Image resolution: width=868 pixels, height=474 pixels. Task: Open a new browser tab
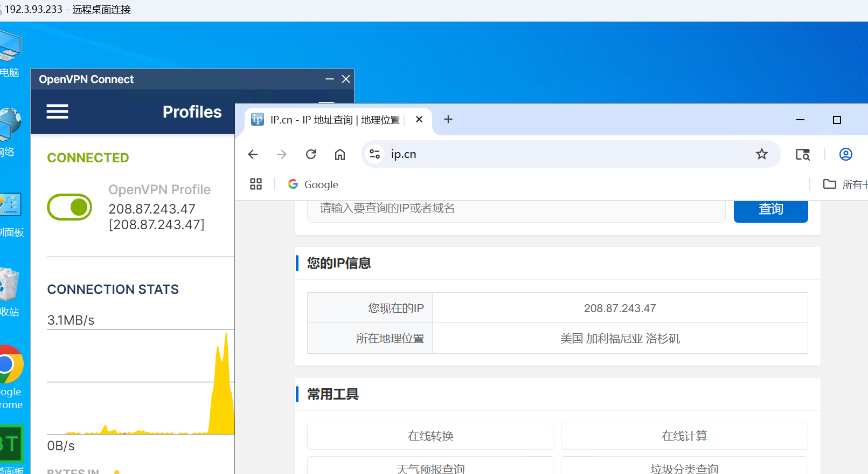click(448, 120)
